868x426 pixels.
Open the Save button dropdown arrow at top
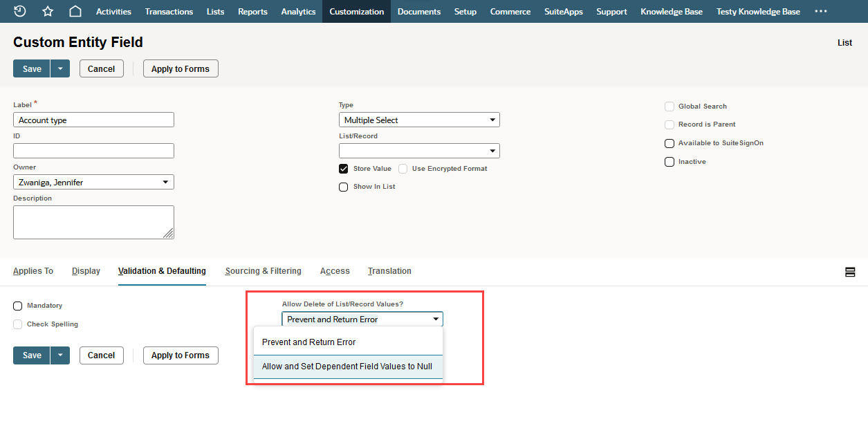pyautogui.click(x=59, y=68)
